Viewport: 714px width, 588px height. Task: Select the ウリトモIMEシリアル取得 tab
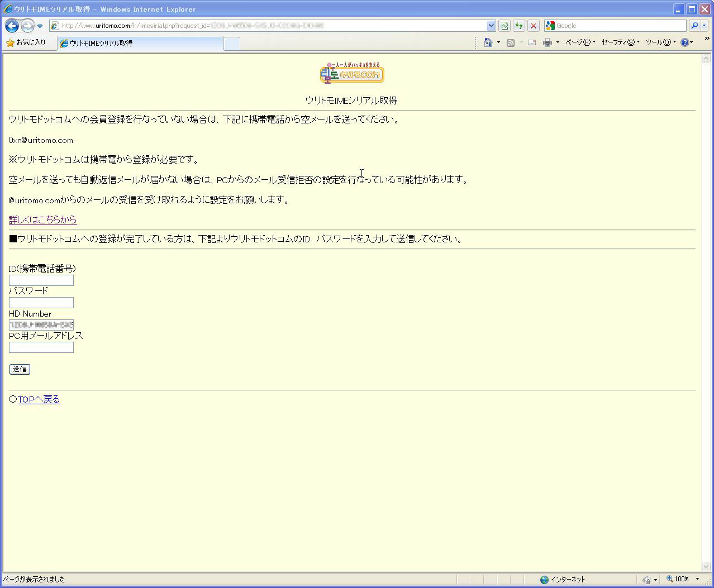click(x=140, y=43)
